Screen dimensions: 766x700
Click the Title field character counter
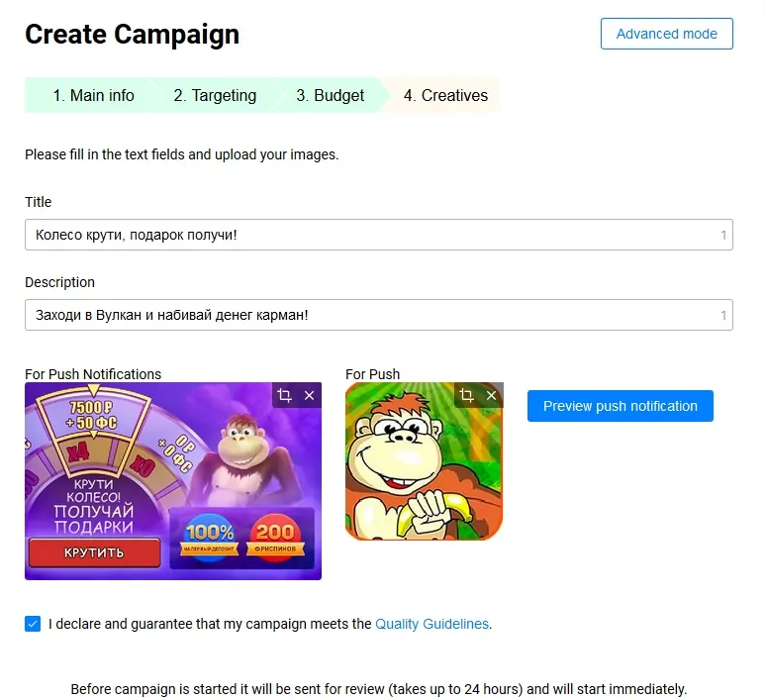click(x=723, y=236)
